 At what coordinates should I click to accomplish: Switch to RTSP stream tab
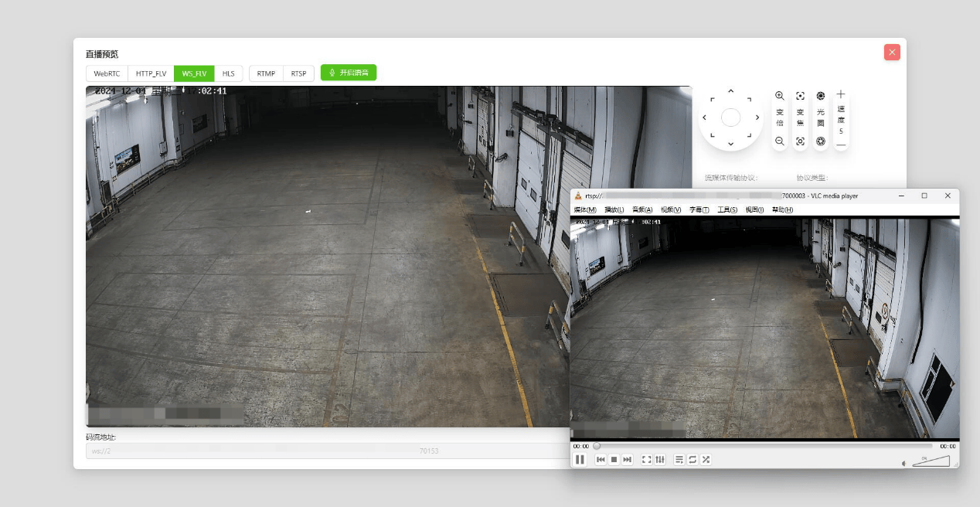[298, 73]
